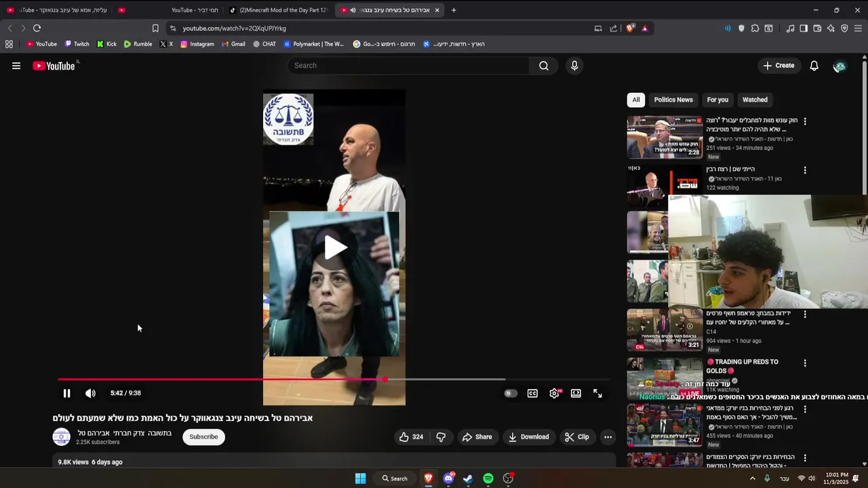868x488 pixels.
Task: Dislike the video
Action: pyautogui.click(x=441, y=437)
